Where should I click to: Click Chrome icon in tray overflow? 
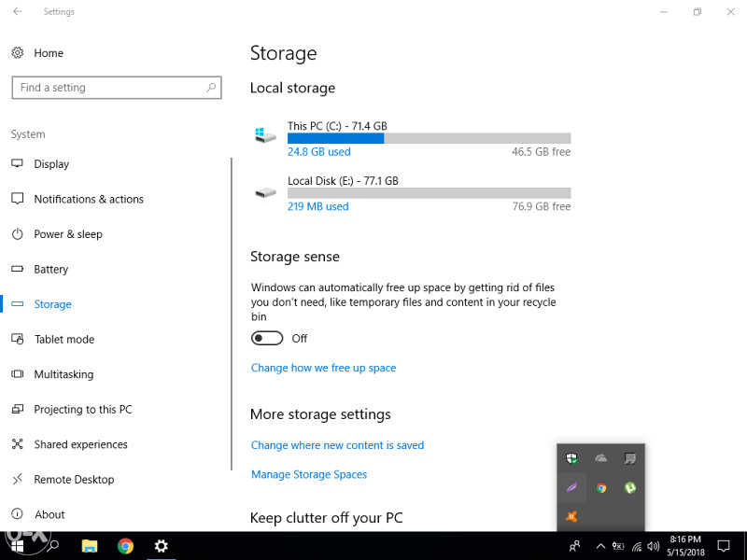coord(600,487)
